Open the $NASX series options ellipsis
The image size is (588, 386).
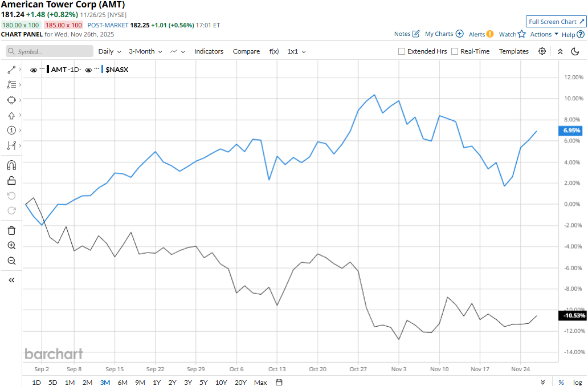click(x=97, y=68)
